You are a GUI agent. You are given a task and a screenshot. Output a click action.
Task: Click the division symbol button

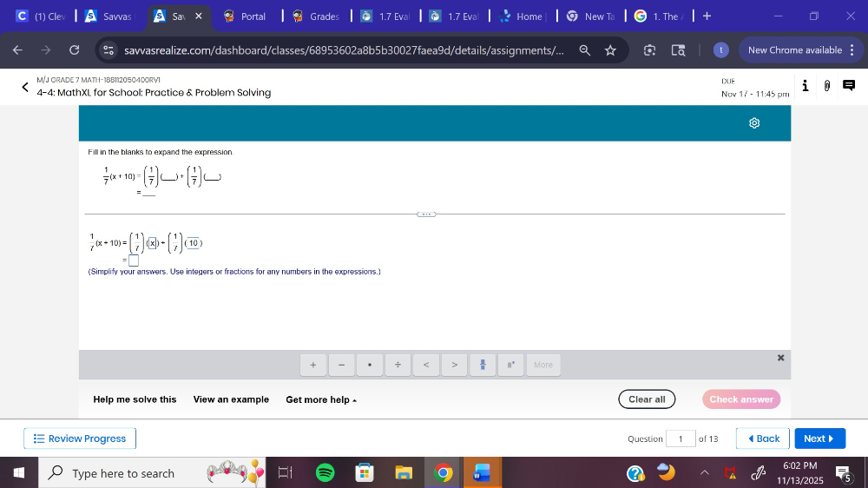[x=398, y=365]
